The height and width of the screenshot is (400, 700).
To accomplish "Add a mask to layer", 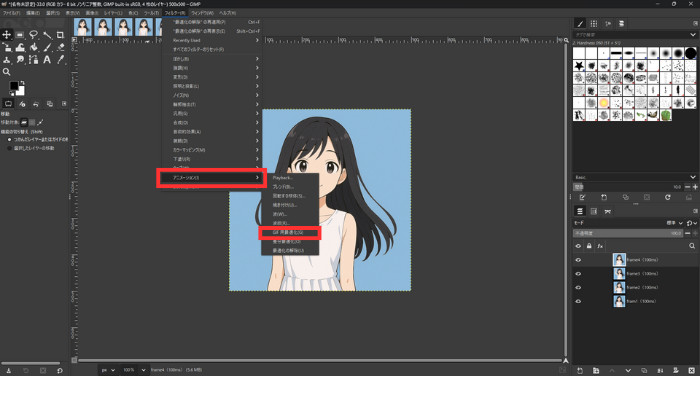I will point(675,371).
